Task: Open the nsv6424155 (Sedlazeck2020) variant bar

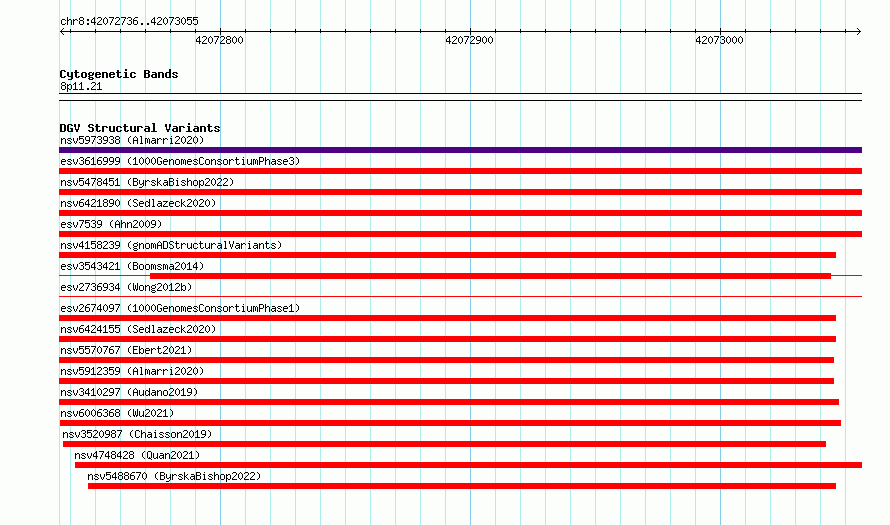Action: [447, 339]
